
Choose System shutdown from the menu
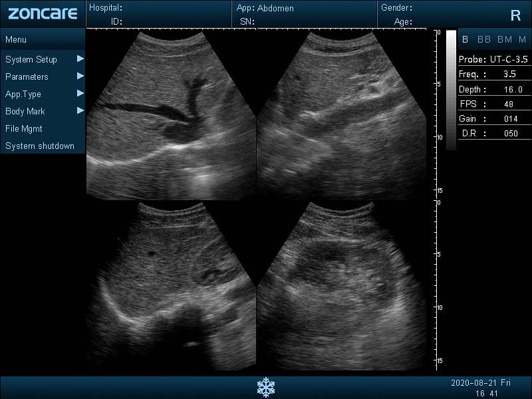(40, 146)
